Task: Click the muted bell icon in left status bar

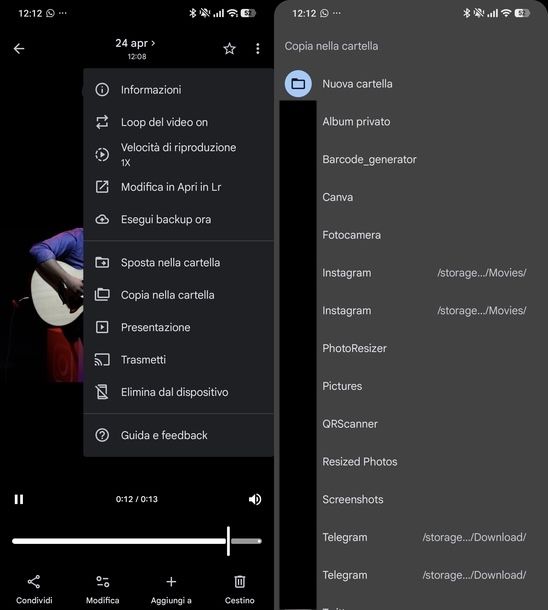Action: pos(204,13)
